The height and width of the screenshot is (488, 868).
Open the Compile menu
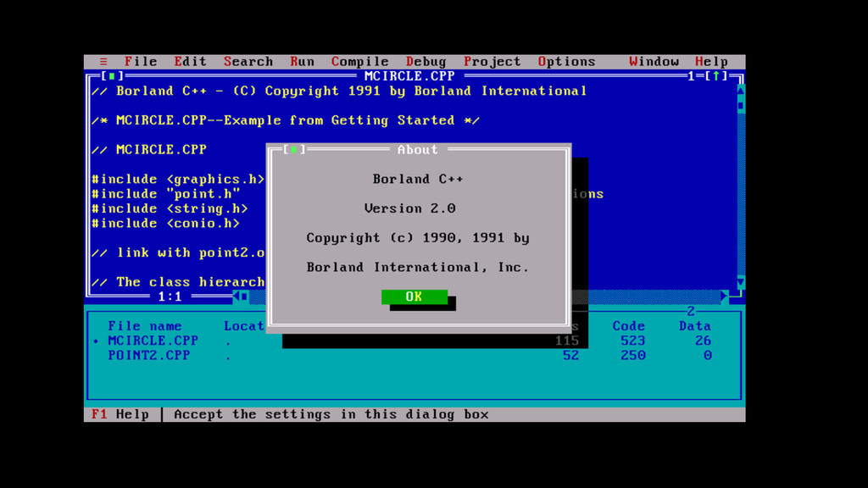[359, 61]
